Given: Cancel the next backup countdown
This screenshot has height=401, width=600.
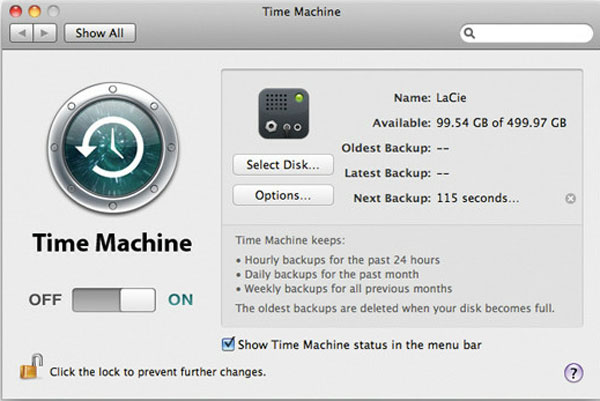Looking at the screenshot, I should tap(570, 198).
